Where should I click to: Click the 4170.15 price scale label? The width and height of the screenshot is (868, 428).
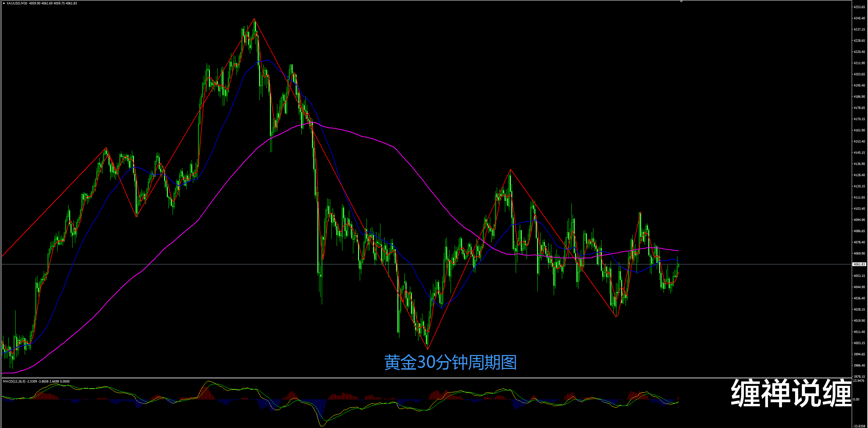pos(859,119)
